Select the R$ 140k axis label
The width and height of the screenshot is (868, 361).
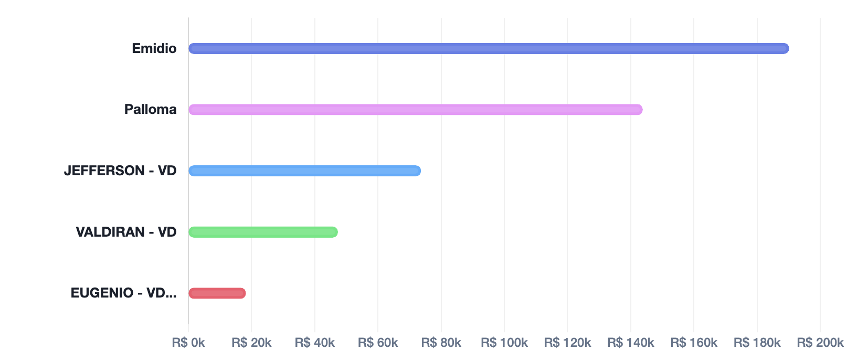click(x=631, y=343)
